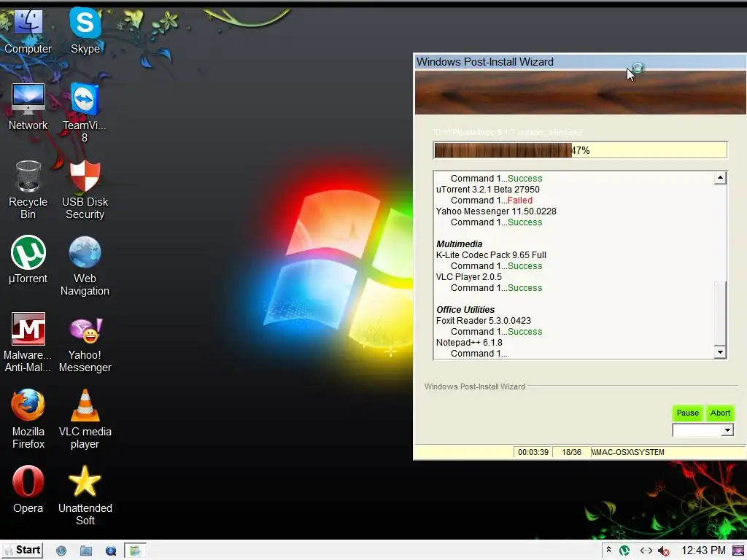747x560 pixels.
Task: Click the 'Multimedia' section heading
Action: coord(460,244)
